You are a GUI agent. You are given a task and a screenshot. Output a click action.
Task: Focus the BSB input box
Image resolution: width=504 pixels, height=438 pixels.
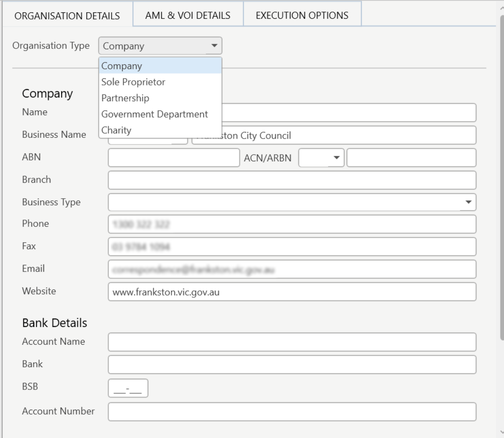click(x=128, y=388)
